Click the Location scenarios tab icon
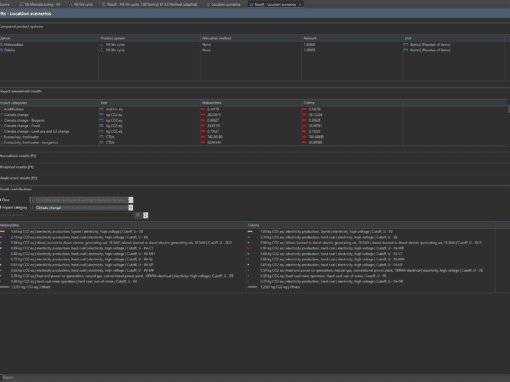This screenshot has height=382, width=510. tap(208, 4)
